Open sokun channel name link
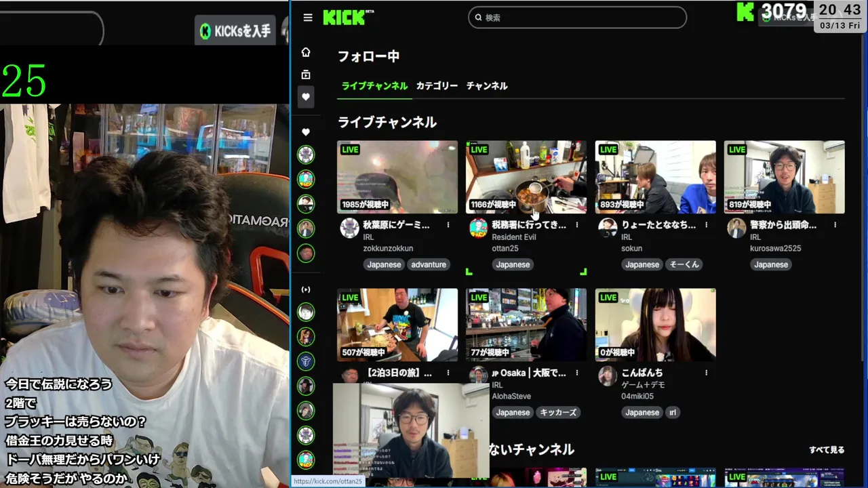This screenshot has height=488, width=868. coord(631,248)
